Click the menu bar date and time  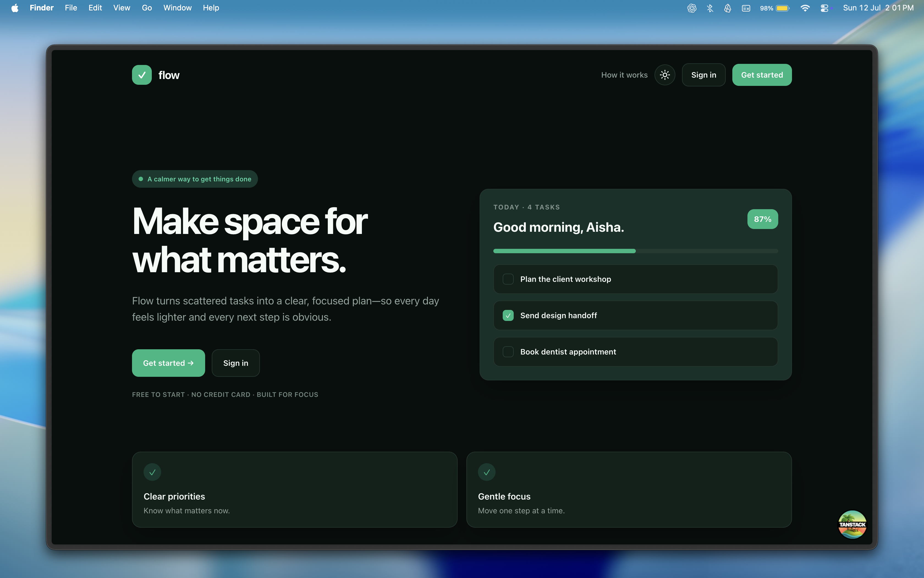coord(878,8)
